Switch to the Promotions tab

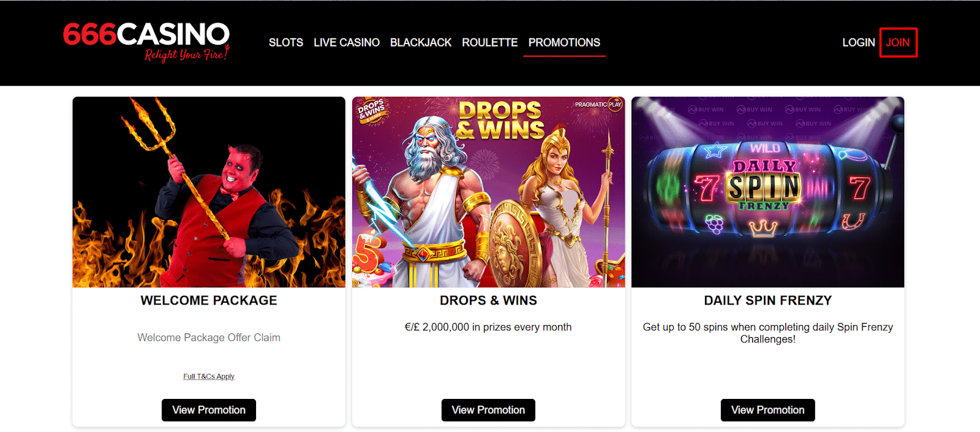(564, 42)
